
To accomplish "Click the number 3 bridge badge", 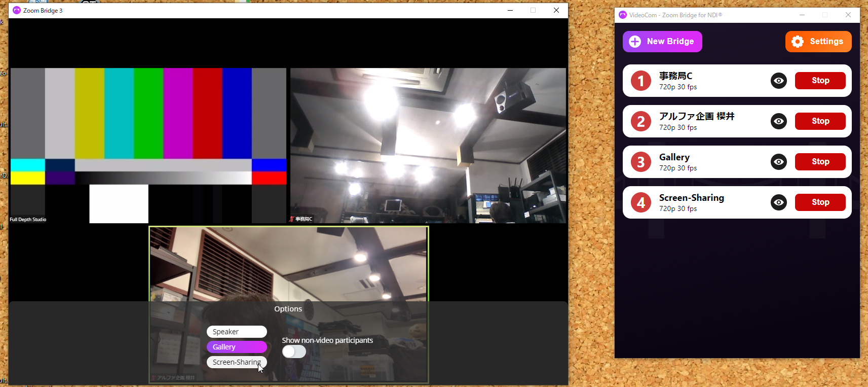I will pos(641,162).
